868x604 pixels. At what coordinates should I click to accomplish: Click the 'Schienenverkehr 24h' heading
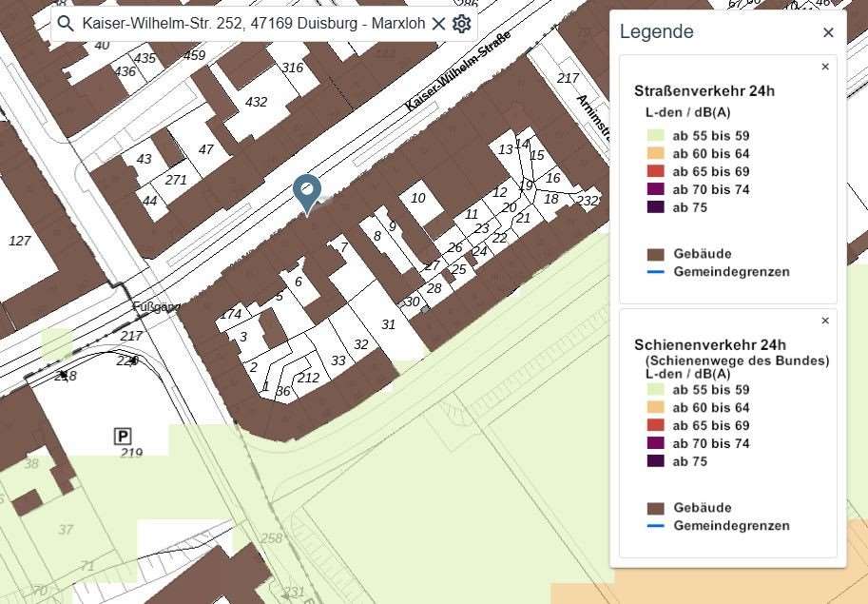[x=710, y=345]
